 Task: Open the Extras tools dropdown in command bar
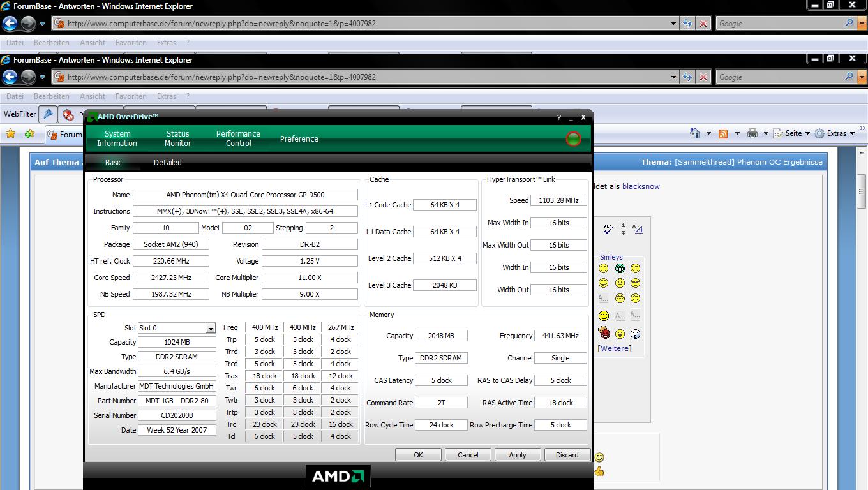(x=834, y=133)
